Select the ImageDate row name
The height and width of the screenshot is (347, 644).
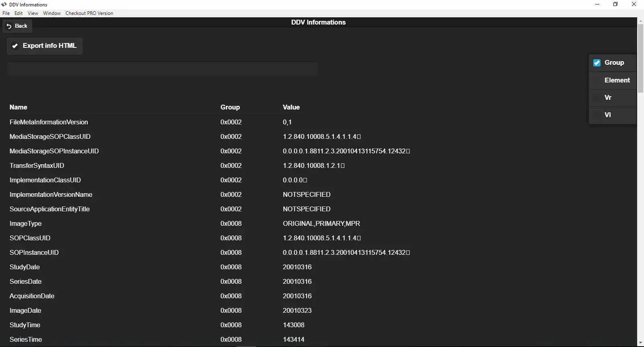tap(25, 310)
